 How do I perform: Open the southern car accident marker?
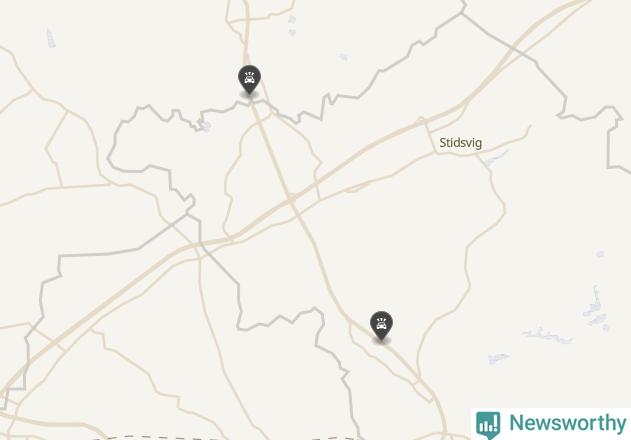point(381,325)
